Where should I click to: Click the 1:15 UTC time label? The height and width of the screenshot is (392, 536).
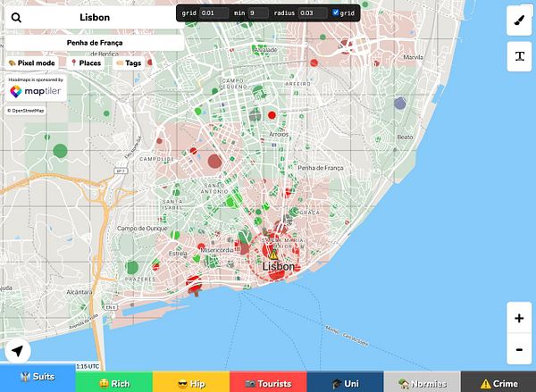pyautogui.click(x=88, y=366)
